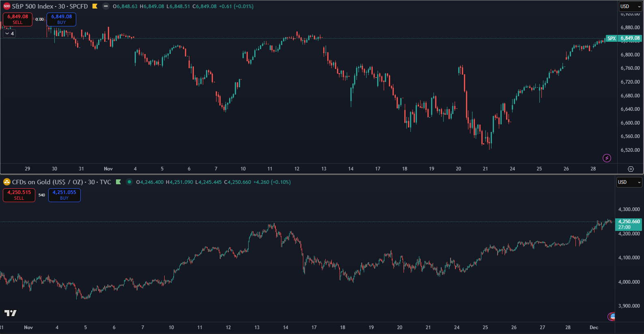Click the Gold symbol logo icon
Image resolution: width=644 pixels, height=334 pixels.
[x=6, y=182]
